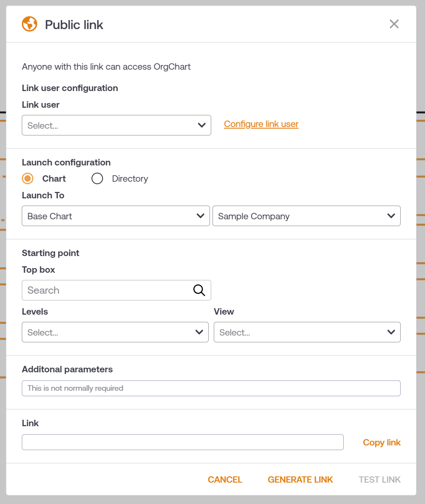The width and height of the screenshot is (425, 504).
Task: Click the Base Chart dropdown chevron
Action: 200,216
